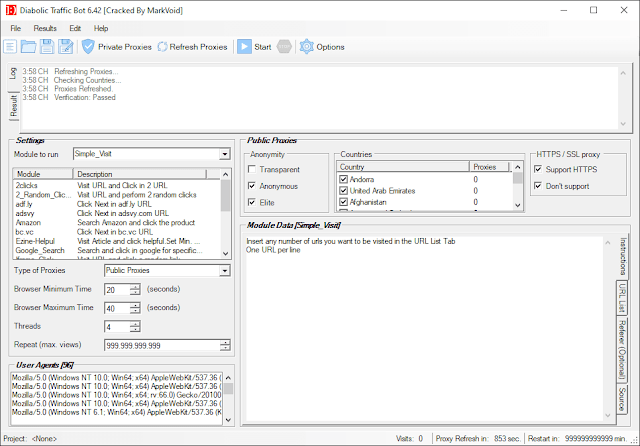The width and height of the screenshot is (640, 446).
Task: Select Windows NT 6.1 user agent line
Action: pos(117,412)
